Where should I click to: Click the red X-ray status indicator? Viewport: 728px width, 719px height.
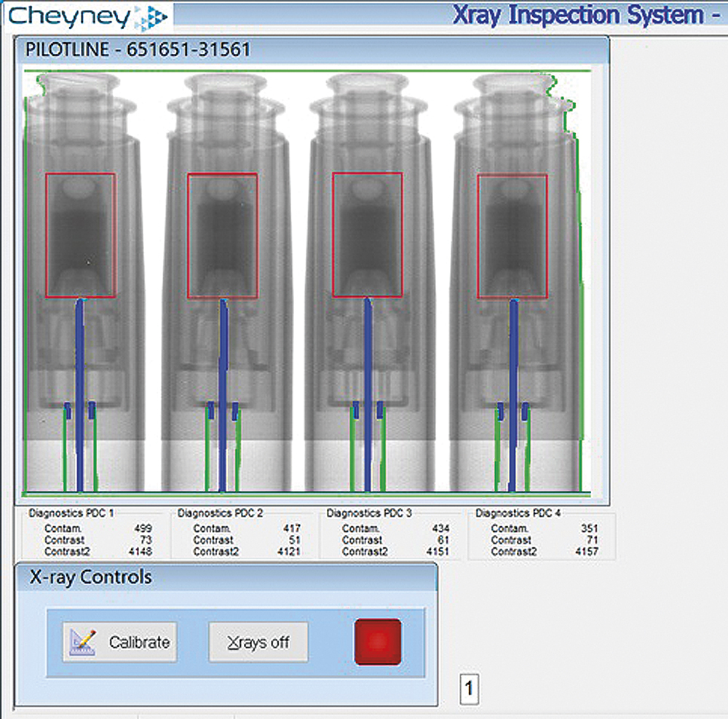(x=377, y=641)
